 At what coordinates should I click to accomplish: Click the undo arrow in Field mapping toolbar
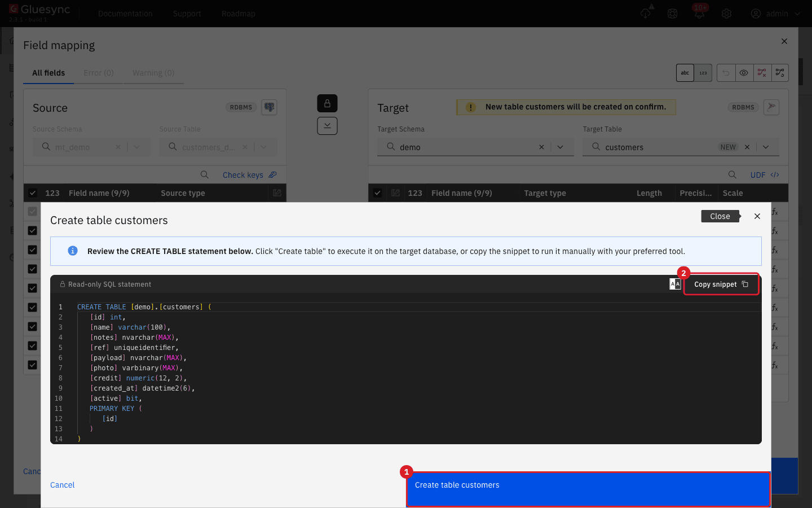pos(726,73)
